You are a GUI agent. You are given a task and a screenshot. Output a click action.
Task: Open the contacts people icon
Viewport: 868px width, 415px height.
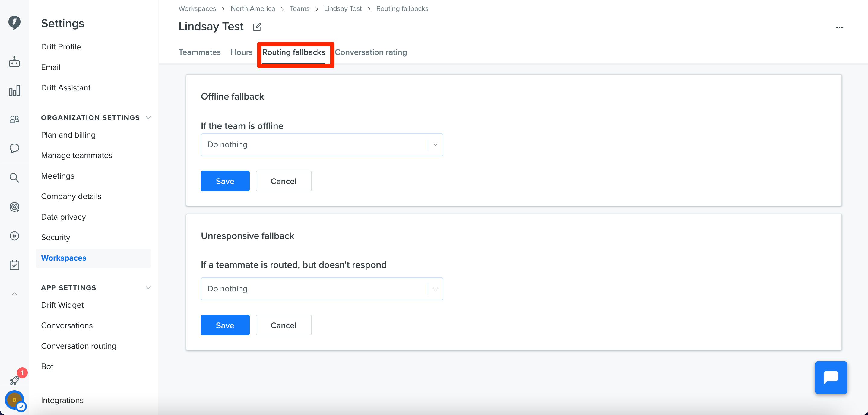click(14, 119)
